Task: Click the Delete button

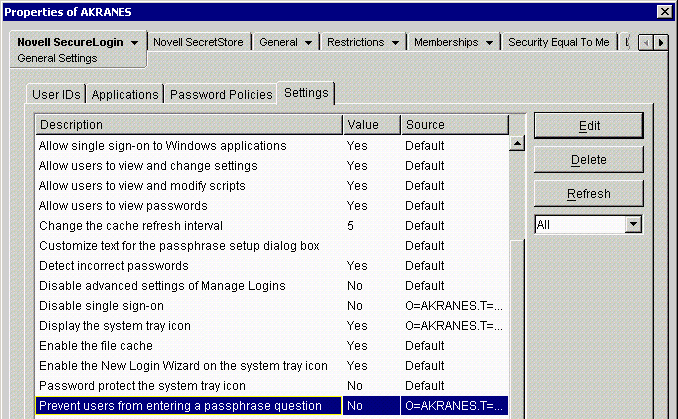Action: (588, 160)
